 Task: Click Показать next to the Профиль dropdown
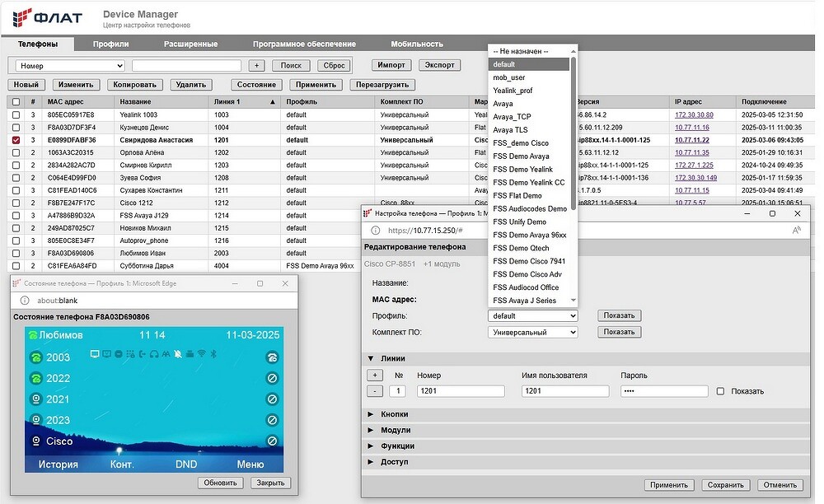(619, 315)
